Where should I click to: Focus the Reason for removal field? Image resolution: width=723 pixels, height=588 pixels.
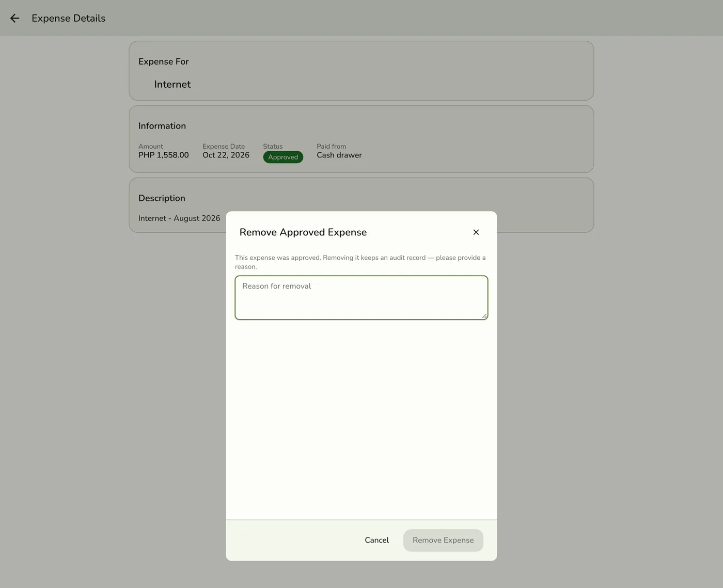[x=361, y=297]
